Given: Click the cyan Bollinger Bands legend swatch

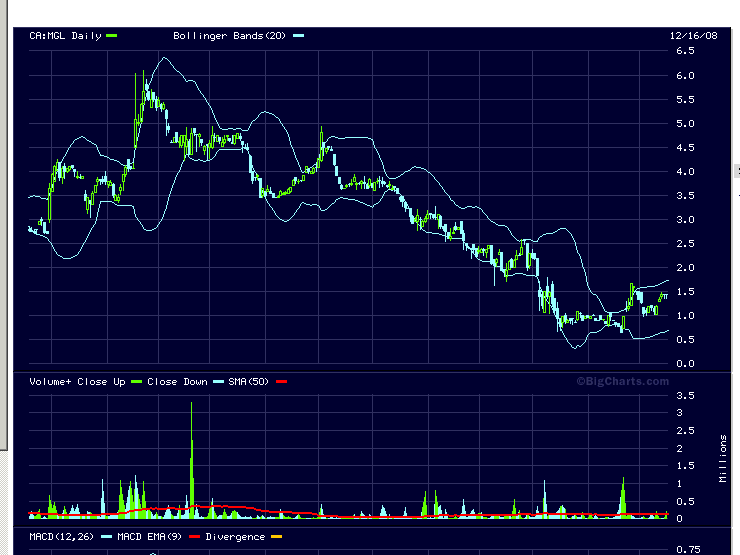Looking at the screenshot, I should pos(298,35).
